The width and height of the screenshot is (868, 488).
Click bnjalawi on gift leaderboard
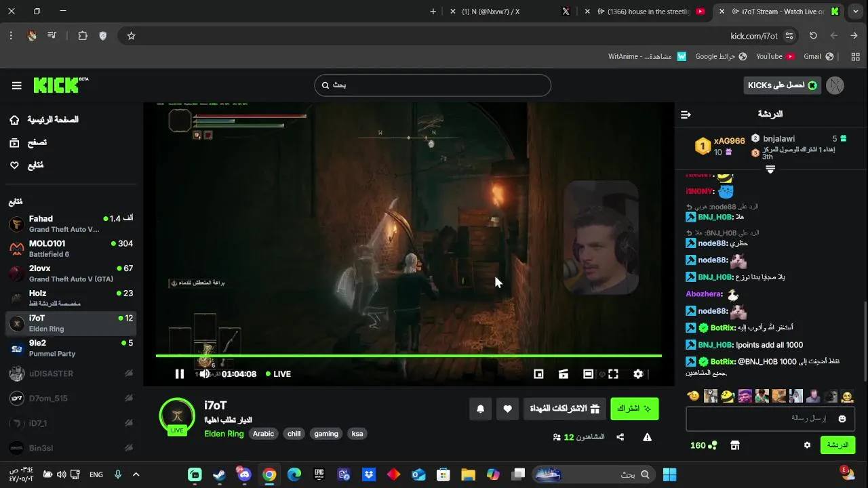(x=778, y=138)
